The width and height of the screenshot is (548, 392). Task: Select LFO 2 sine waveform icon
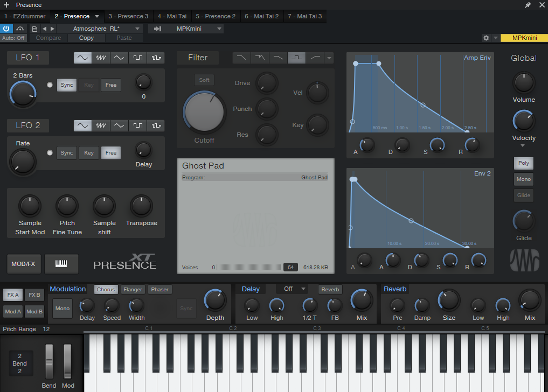tap(82, 125)
